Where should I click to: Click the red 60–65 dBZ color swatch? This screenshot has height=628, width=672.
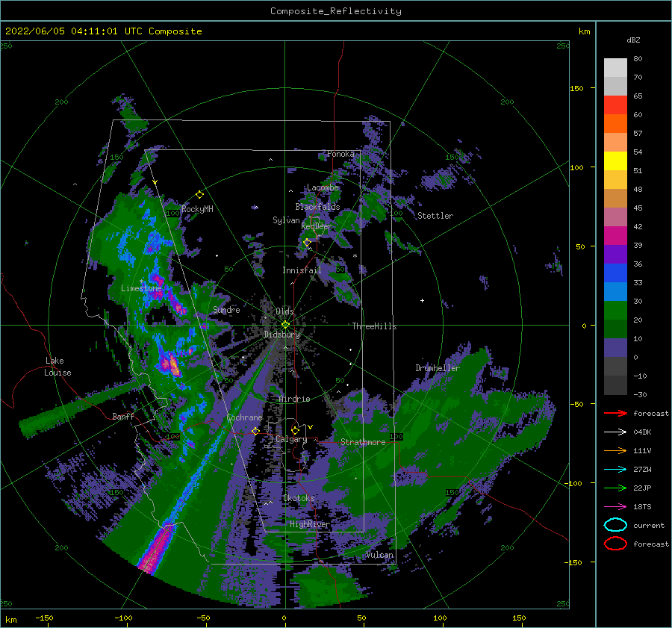615,105
